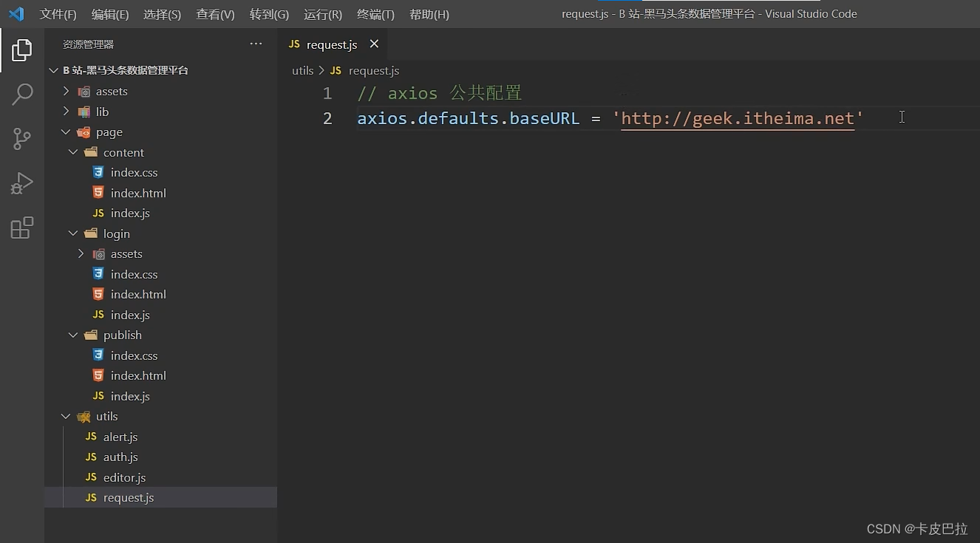Open the Search view icon
The image size is (980, 543).
tap(22, 94)
